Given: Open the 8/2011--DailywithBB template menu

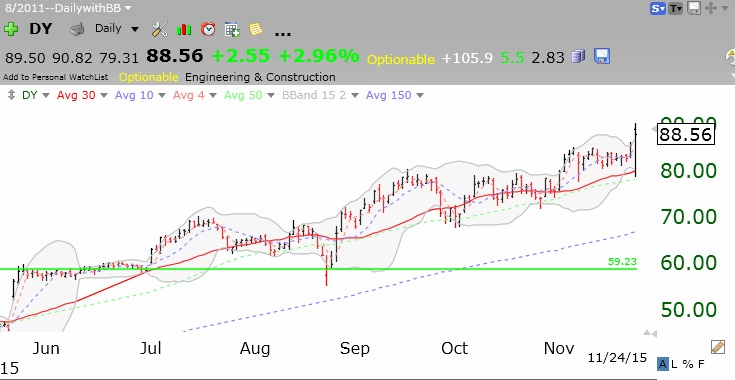Looking at the screenshot, I should point(68,8).
